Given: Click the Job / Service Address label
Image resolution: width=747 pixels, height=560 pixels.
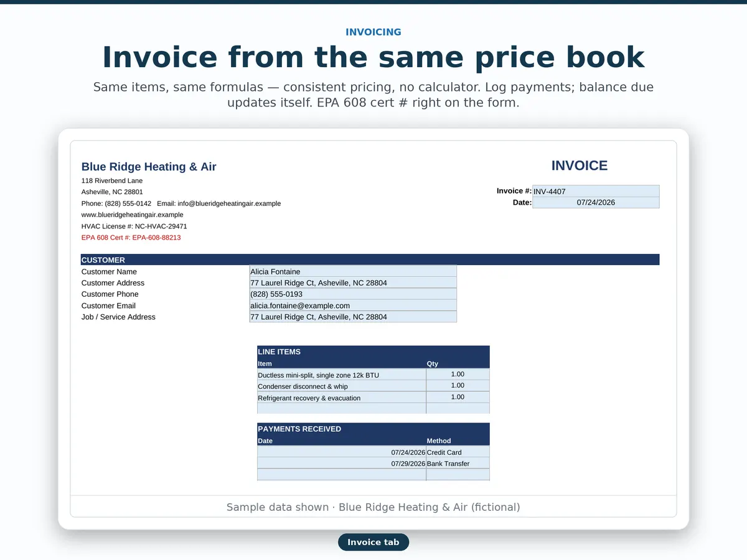Looking at the screenshot, I should point(118,317).
